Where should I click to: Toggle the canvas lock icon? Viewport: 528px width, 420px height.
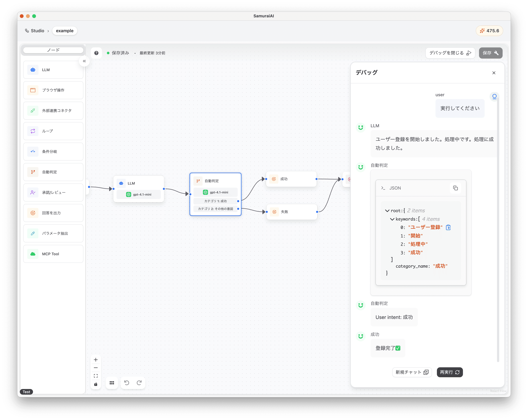(x=96, y=384)
